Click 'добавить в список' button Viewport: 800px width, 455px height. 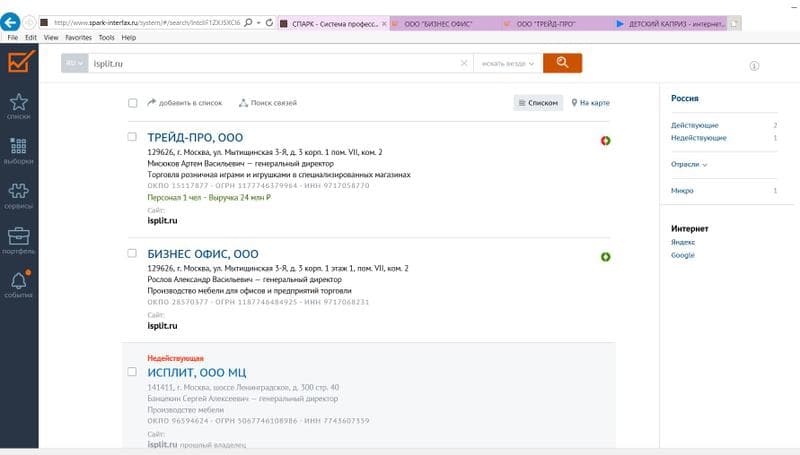point(185,103)
